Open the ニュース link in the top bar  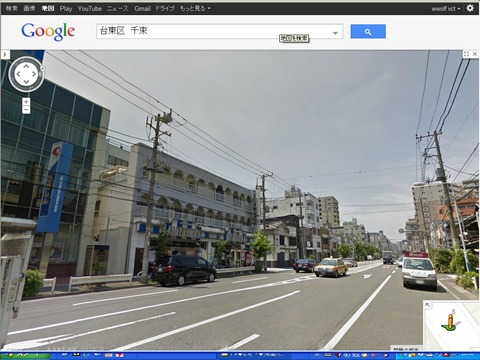(117, 9)
